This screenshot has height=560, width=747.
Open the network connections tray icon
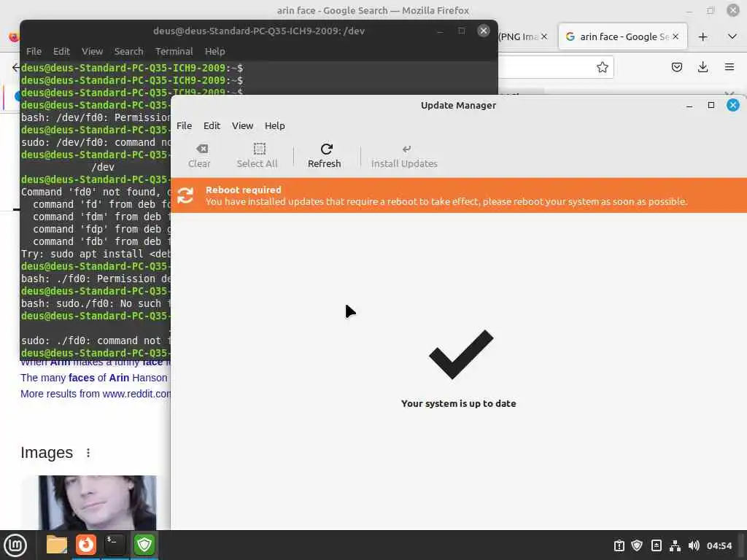click(x=675, y=545)
